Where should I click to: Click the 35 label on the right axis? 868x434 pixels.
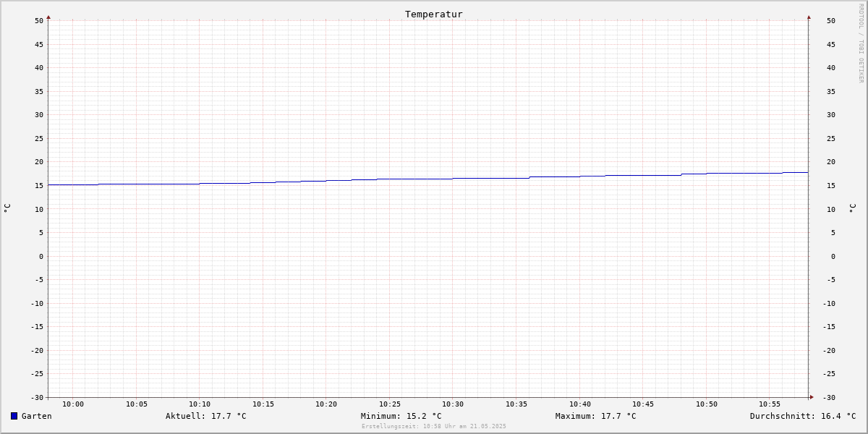tap(831, 91)
